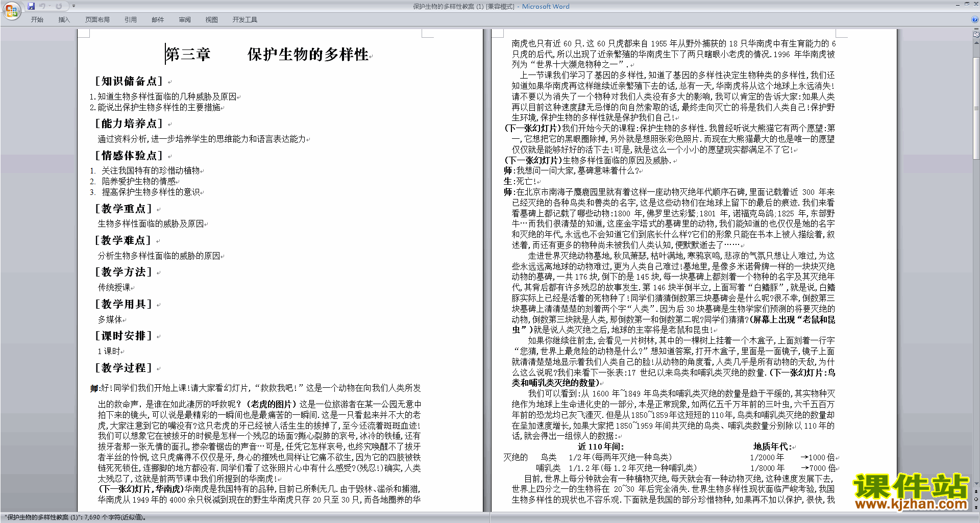Image resolution: width=980 pixels, height=523 pixels.
Task: Click the line 生:死亡!
Action: 520,181
